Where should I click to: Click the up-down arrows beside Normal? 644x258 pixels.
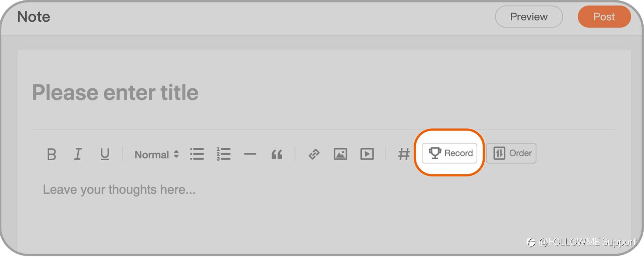[x=176, y=154]
